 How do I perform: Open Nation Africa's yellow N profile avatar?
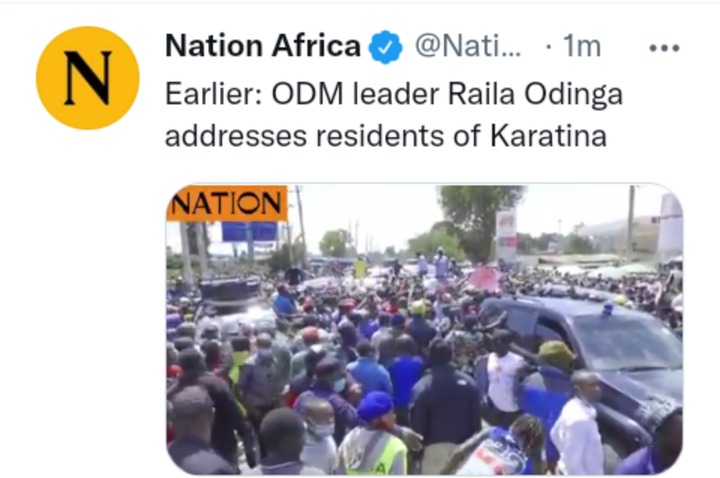coord(88,78)
